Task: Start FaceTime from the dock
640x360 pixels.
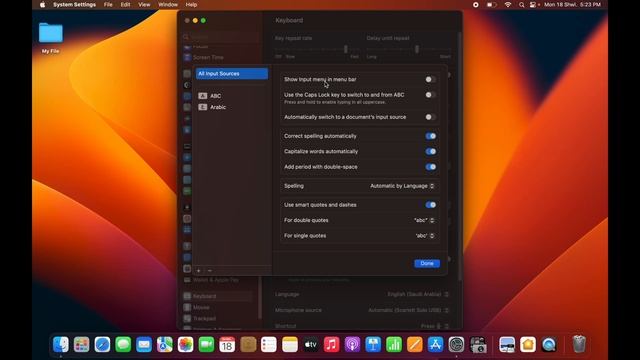Action: coord(207,344)
